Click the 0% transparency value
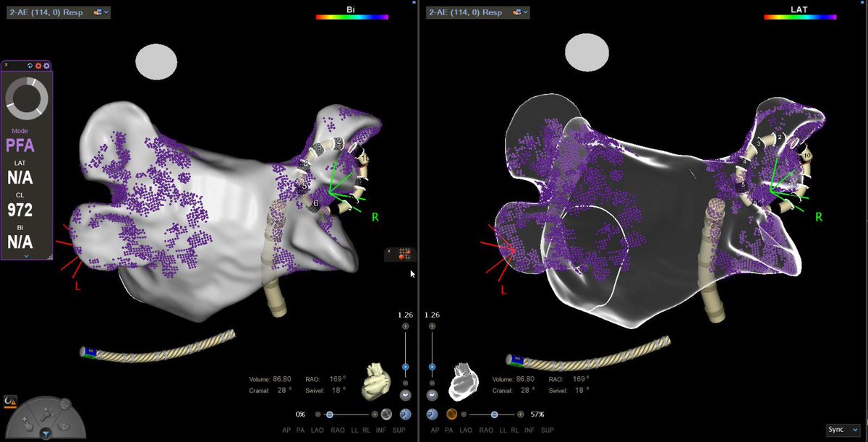 pyautogui.click(x=299, y=415)
